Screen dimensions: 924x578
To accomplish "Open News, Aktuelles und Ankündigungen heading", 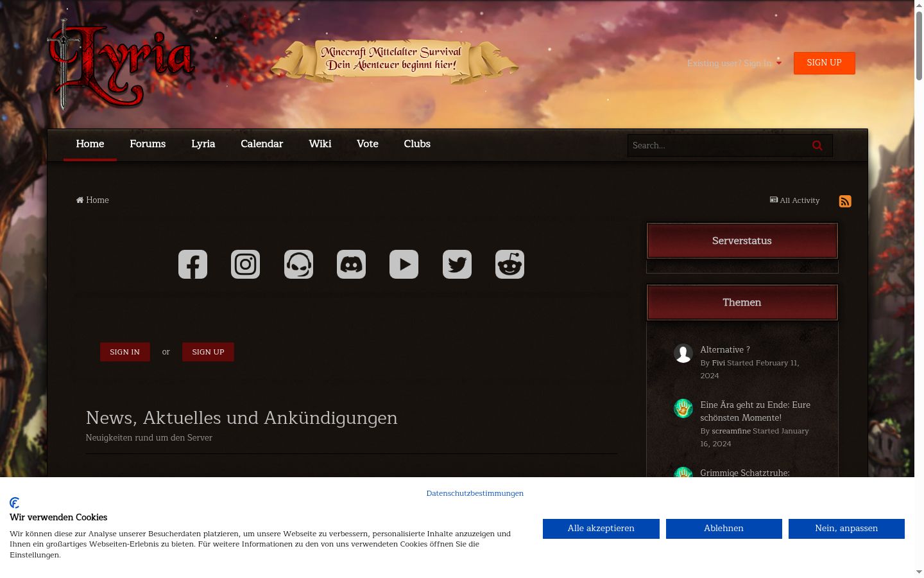I will pyautogui.click(x=241, y=417).
